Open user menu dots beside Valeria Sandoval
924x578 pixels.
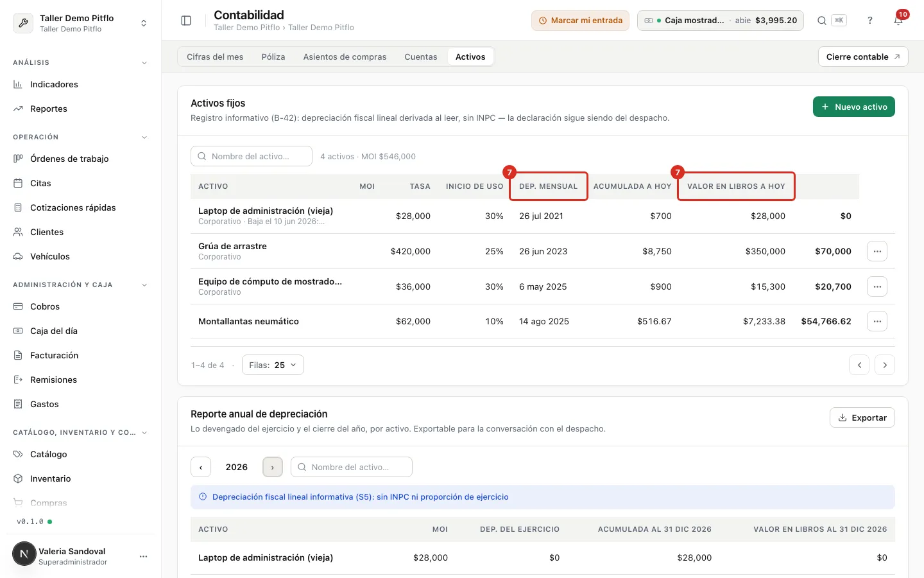(144, 556)
